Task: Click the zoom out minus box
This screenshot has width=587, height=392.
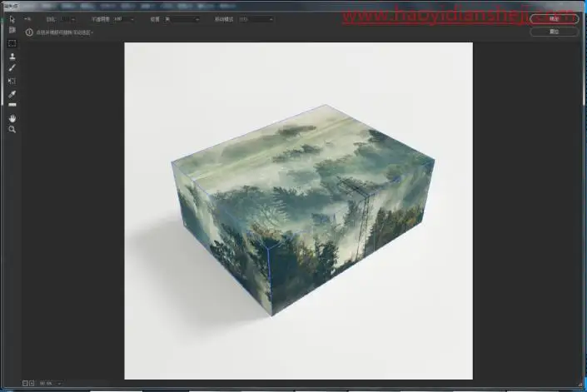Action: (25, 384)
